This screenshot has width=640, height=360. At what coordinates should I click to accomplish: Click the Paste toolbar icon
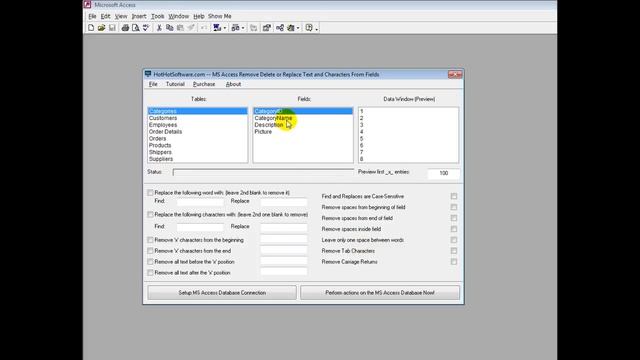[180, 28]
